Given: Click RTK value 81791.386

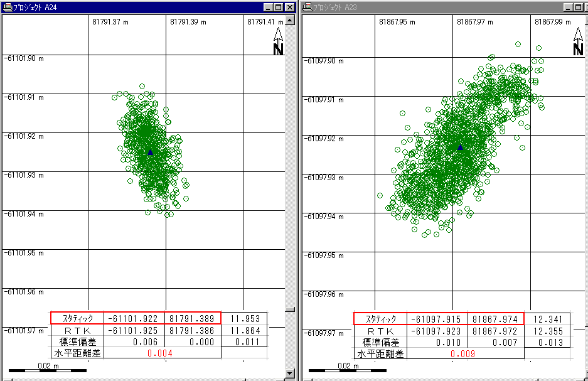Looking at the screenshot, I should tap(192, 330).
